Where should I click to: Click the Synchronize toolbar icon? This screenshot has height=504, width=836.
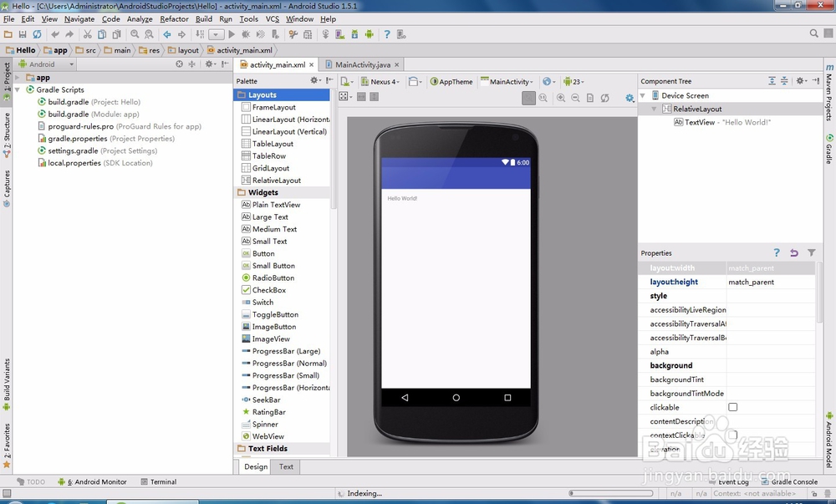point(37,34)
